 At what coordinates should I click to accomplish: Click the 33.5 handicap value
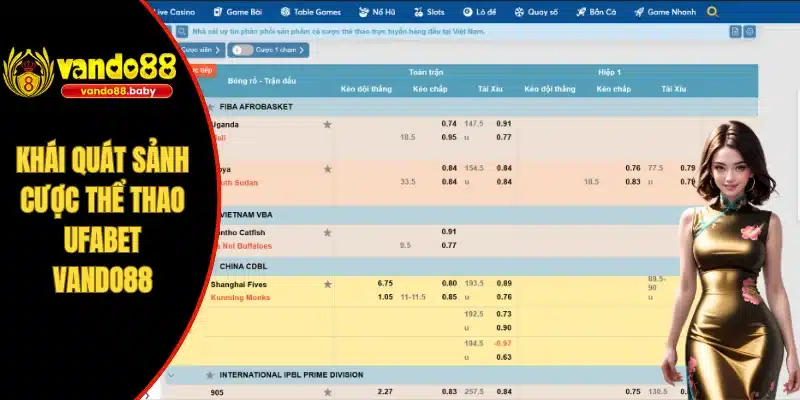click(408, 182)
